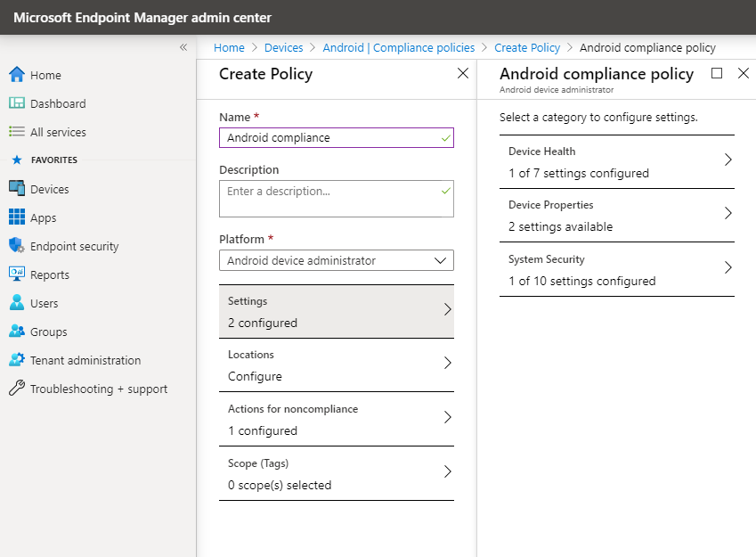Click the Users person icon

[17, 302]
